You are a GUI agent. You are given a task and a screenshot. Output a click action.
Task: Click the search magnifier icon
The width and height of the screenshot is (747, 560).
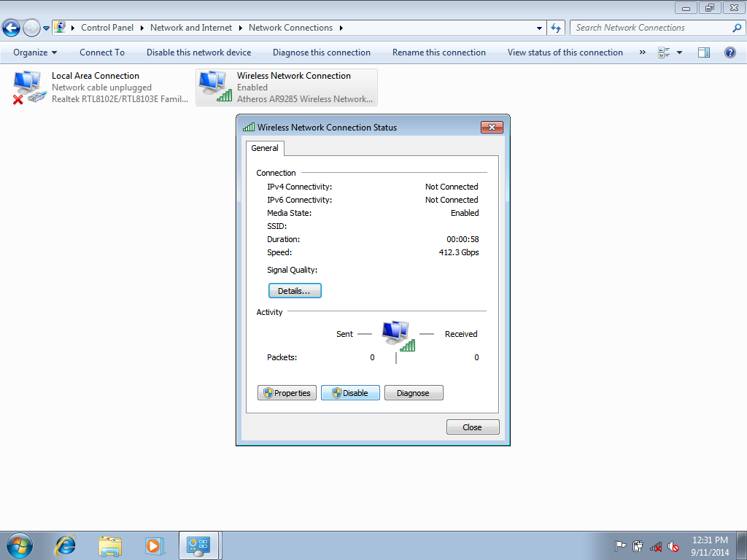737,28
